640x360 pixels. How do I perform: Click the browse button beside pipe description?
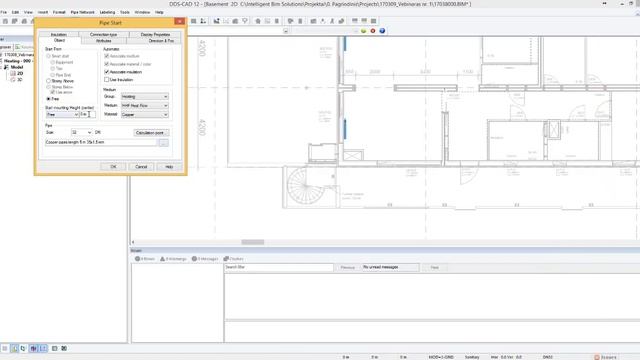pos(164,143)
